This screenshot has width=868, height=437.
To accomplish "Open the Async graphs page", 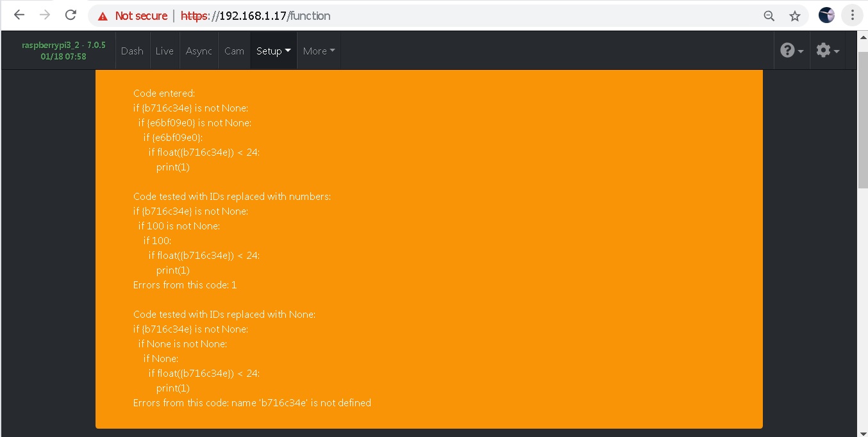I will coord(199,51).
